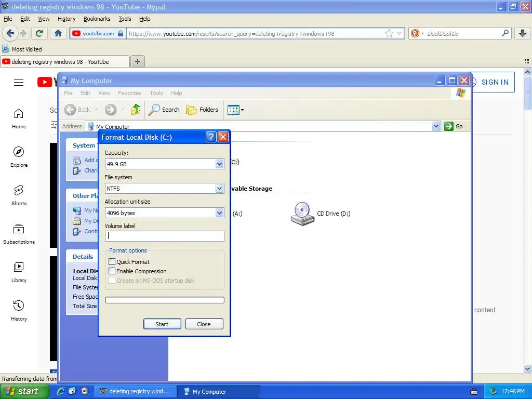
Task: Open YouTube Explore in the sidebar
Action: click(x=19, y=157)
